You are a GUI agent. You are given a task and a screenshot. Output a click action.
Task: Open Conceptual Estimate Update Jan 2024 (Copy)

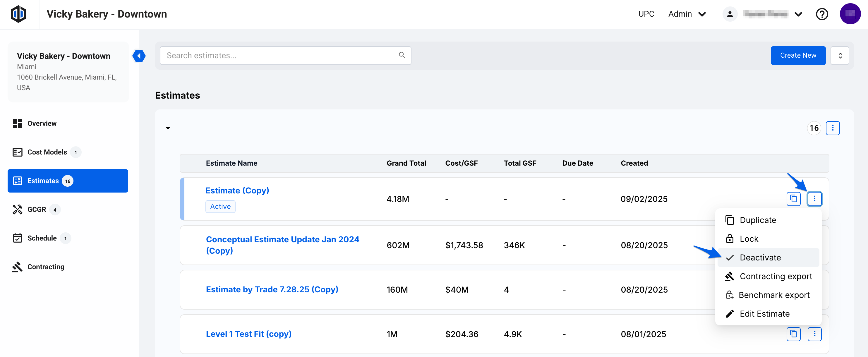[282, 245]
